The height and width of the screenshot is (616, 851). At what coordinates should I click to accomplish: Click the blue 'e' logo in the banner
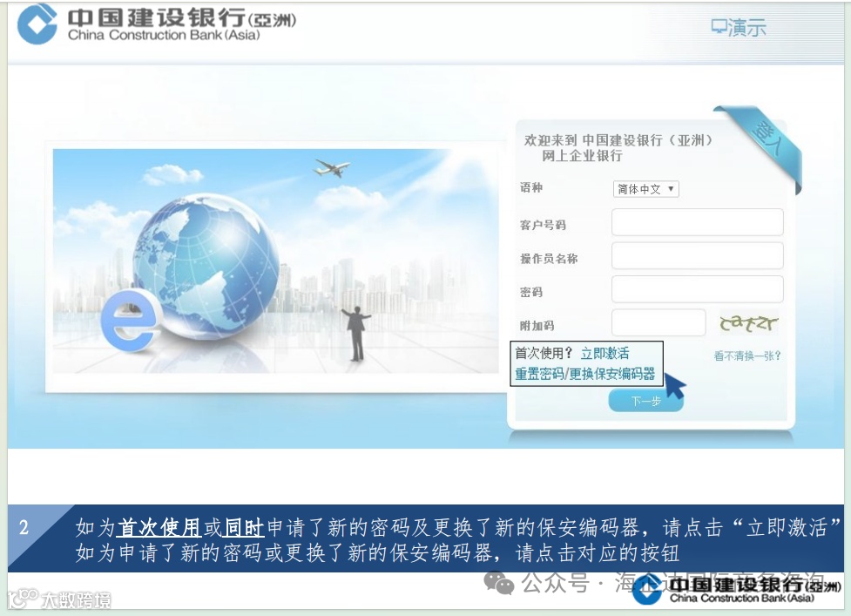click(131, 321)
